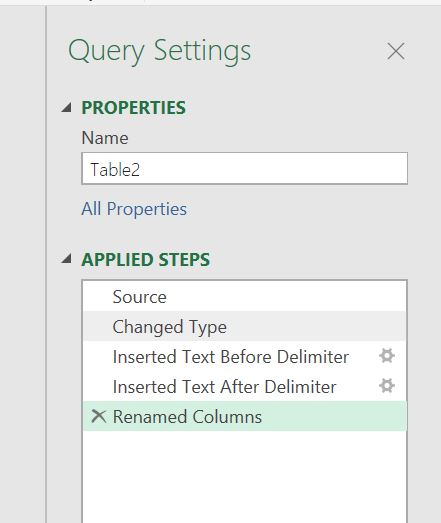Open settings gear for Text Before Delimiter
Image resolution: width=441 pixels, height=523 pixels.
[387, 356]
